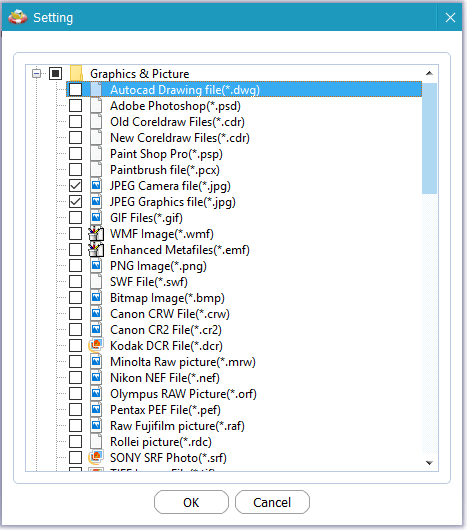Check the New Coreldraw Files checkbox
Viewport: 467px width, 530px height.
75,138
